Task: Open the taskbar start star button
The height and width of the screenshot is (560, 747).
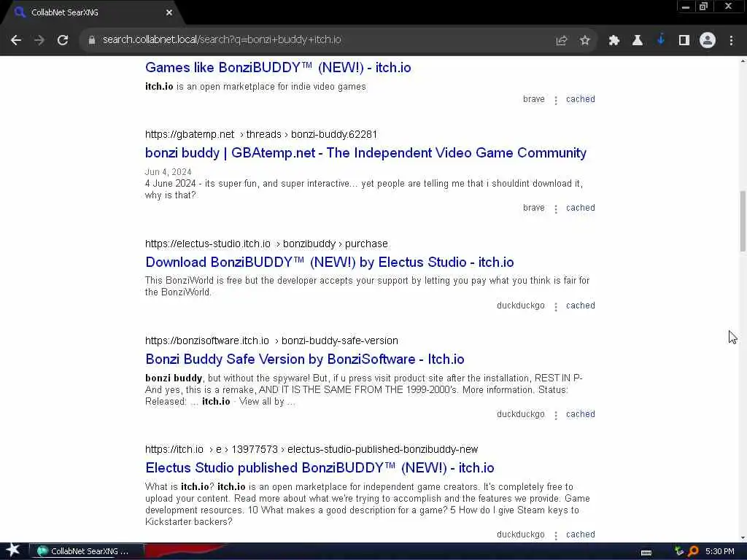Action: [13, 551]
